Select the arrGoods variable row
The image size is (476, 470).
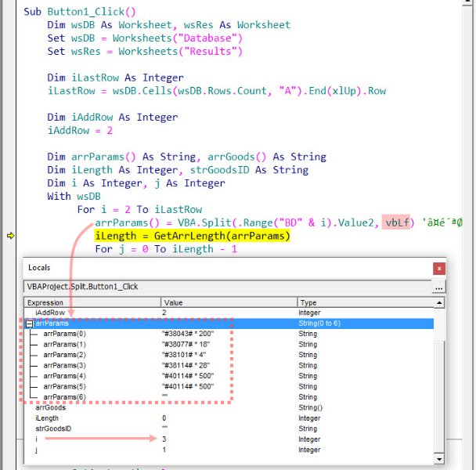pyautogui.click(x=52, y=407)
